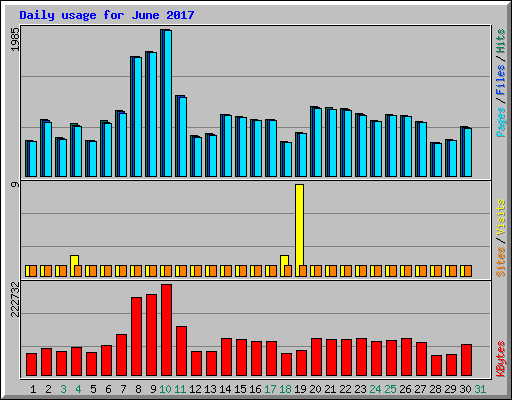The height and width of the screenshot is (400, 512).
Task: Select green day "10" on the x-axis
Action: (x=165, y=389)
